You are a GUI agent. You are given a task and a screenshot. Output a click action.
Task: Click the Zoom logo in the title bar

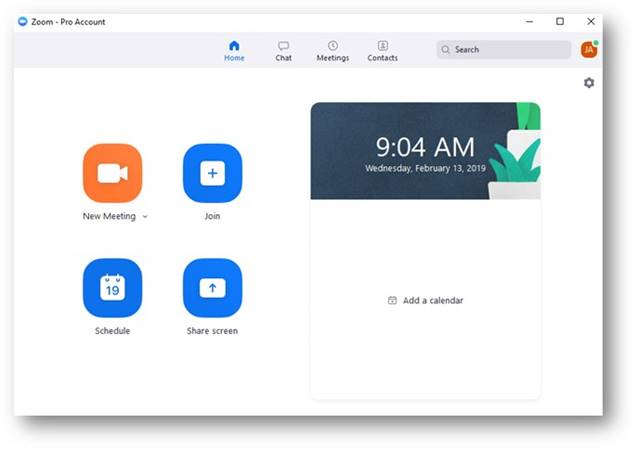23,21
